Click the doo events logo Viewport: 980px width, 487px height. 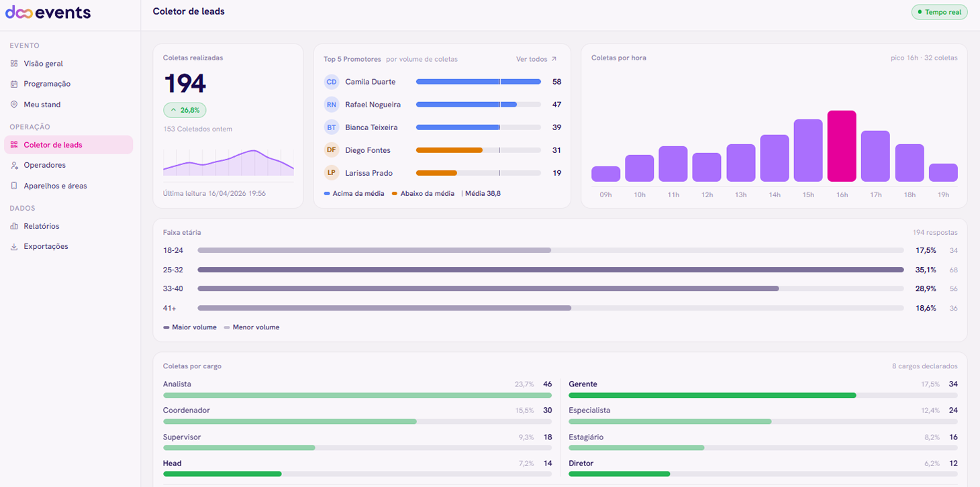(x=48, y=12)
